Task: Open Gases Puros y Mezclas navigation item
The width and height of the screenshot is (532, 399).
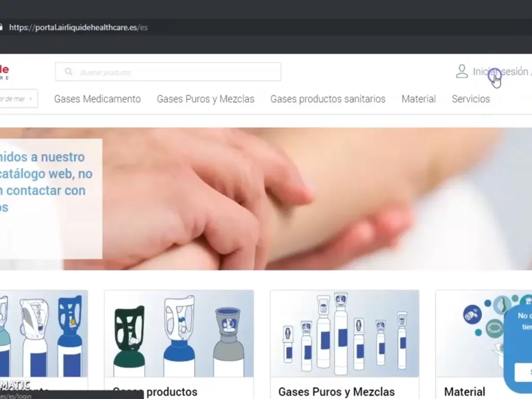Action: coord(205,99)
